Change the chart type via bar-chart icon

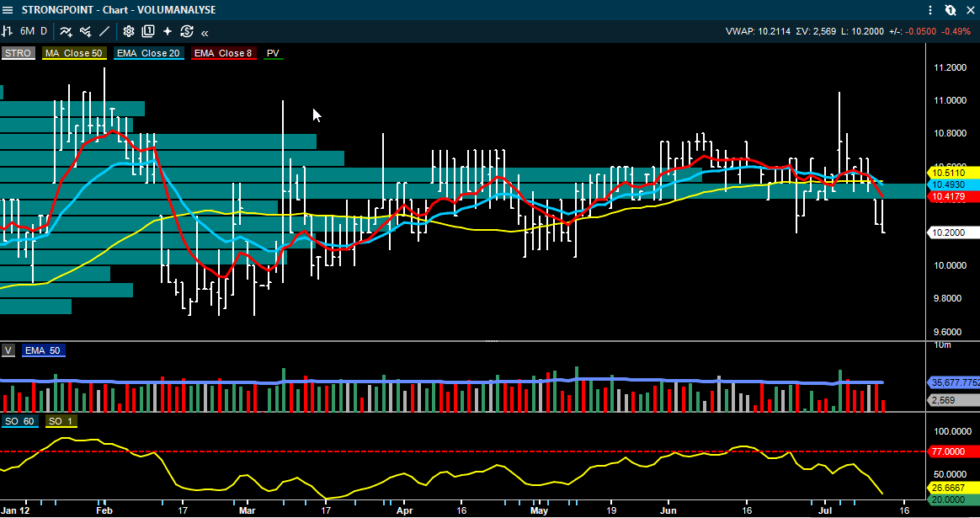pyautogui.click(x=8, y=30)
